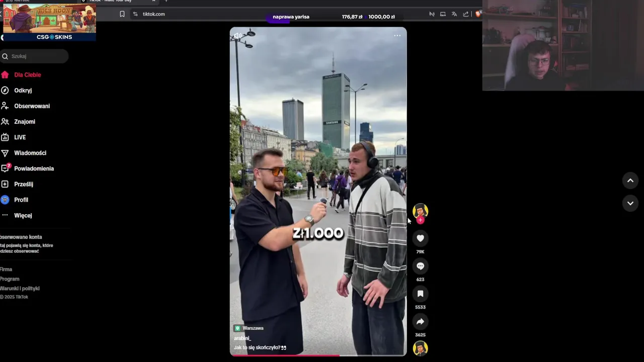The width and height of the screenshot is (644, 362).
Task: Open video comments bubble icon
Action: pos(420,266)
